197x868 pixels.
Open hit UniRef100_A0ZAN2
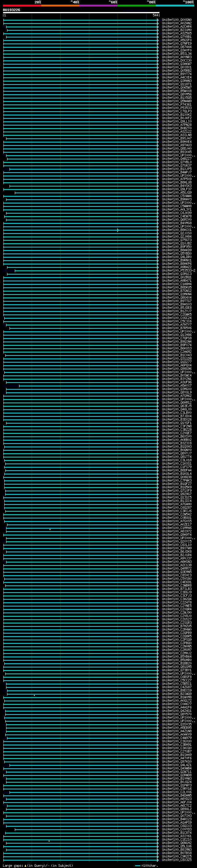click(177, 23)
